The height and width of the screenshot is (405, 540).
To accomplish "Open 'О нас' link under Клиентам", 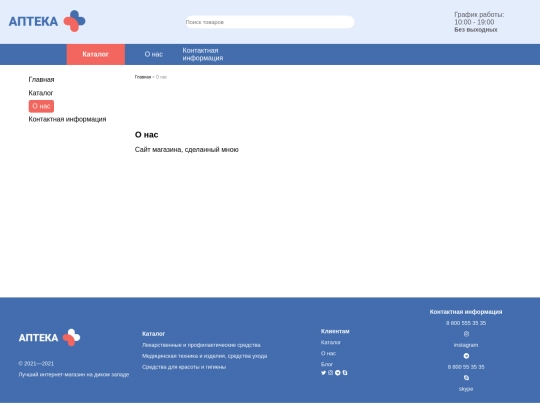I will [328, 354].
